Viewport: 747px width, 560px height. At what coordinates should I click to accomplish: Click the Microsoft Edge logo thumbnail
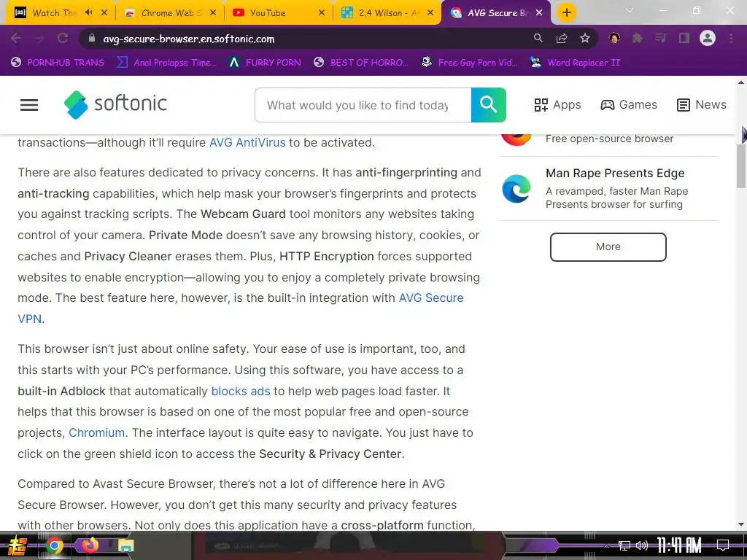click(x=516, y=189)
